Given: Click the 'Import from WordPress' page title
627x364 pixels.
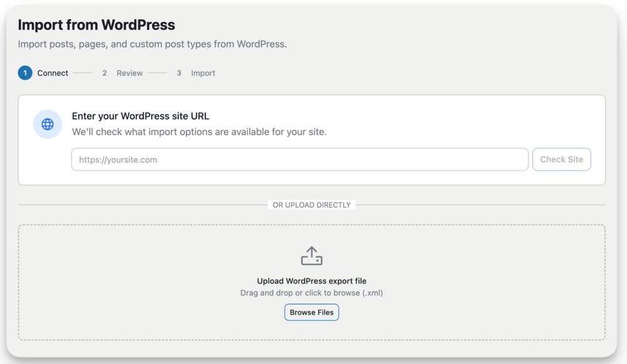Looking at the screenshot, I should click(x=97, y=25).
